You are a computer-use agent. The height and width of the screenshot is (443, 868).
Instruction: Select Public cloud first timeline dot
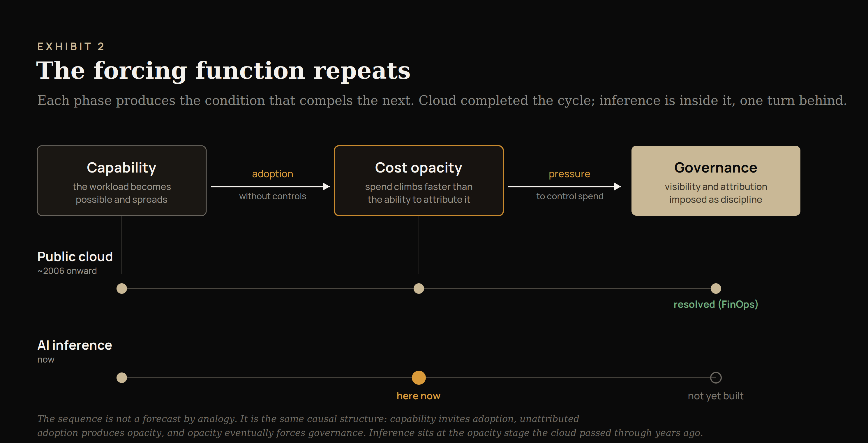[x=122, y=289]
